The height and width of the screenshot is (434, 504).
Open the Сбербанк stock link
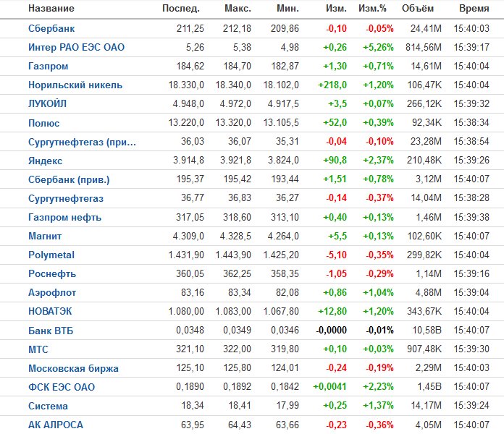pyautogui.click(x=51, y=28)
